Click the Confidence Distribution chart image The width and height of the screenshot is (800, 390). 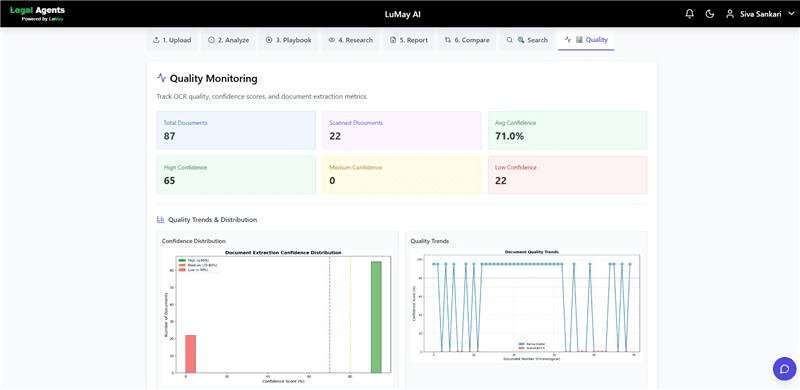coord(277,316)
